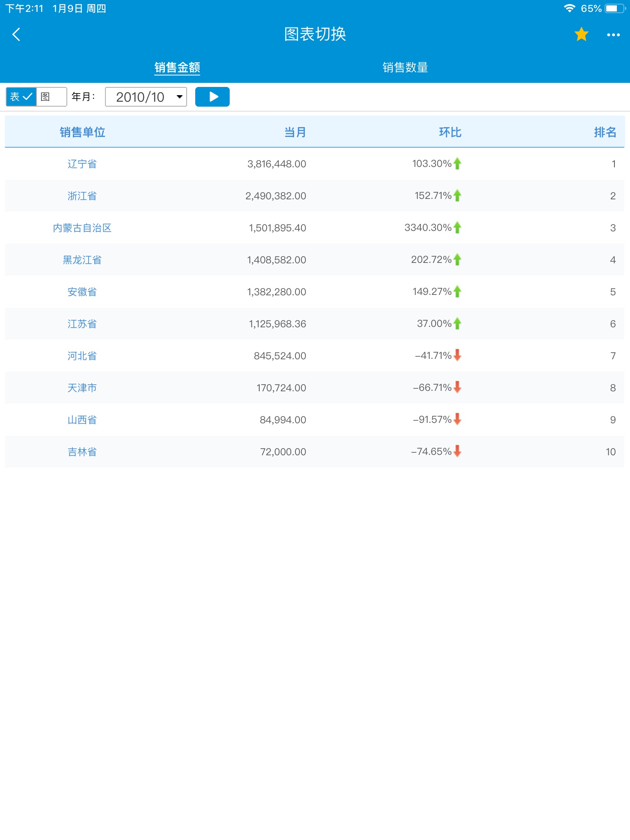Tap the 3340.30% growth value

click(x=428, y=228)
